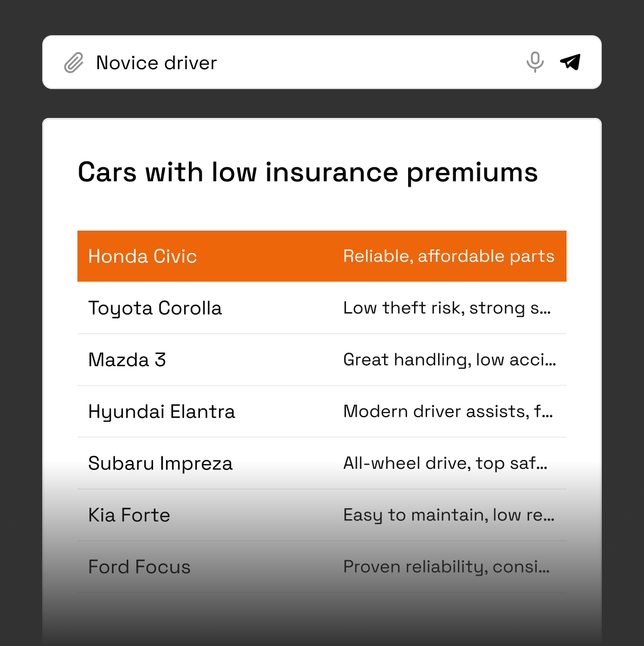Click the 'Modern driver assists' description
Image resolution: width=644 pixels, height=646 pixels.
(x=448, y=411)
